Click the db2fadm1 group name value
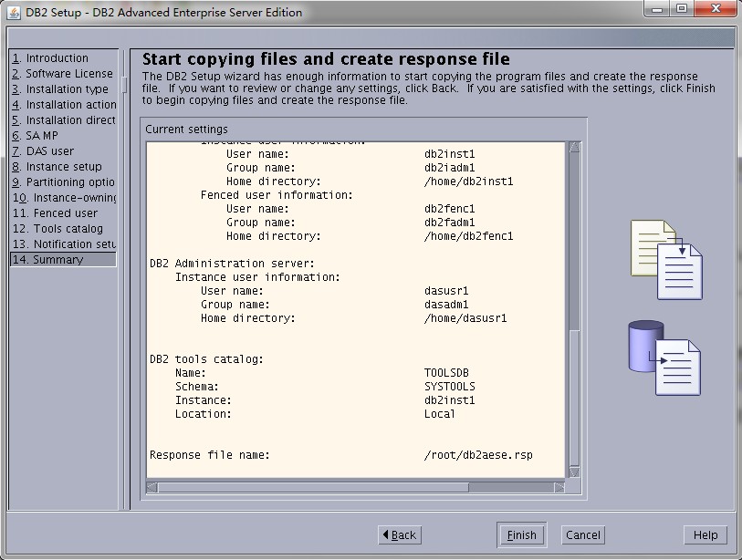 450,223
